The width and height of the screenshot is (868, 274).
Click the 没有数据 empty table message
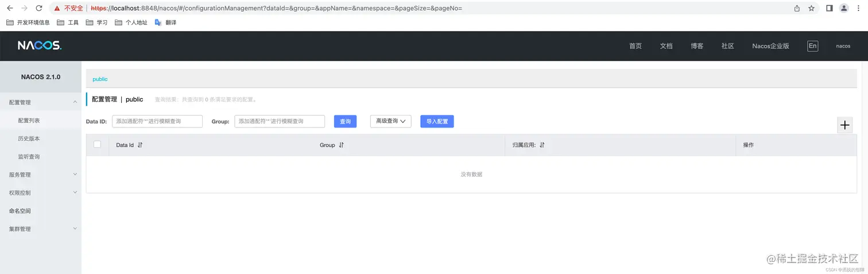[x=471, y=174]
